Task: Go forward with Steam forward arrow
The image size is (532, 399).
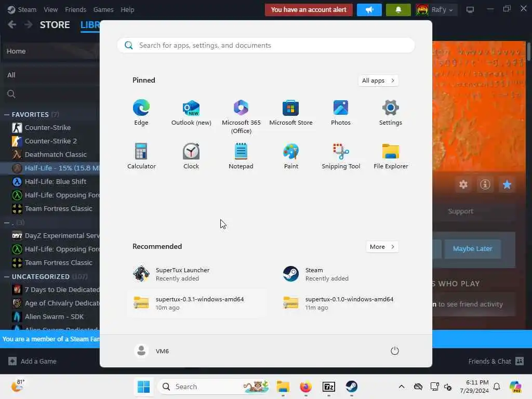Action: click(x=29, y=25)
